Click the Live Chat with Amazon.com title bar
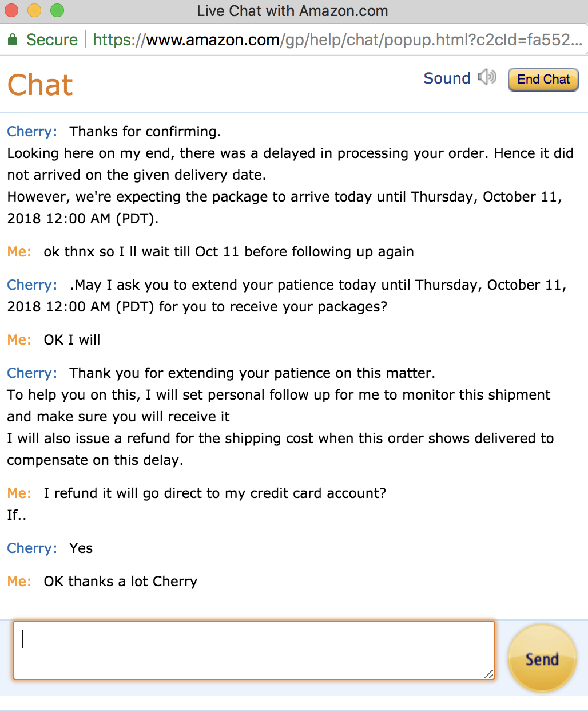 pyautogui.click(x=292, y=10)
